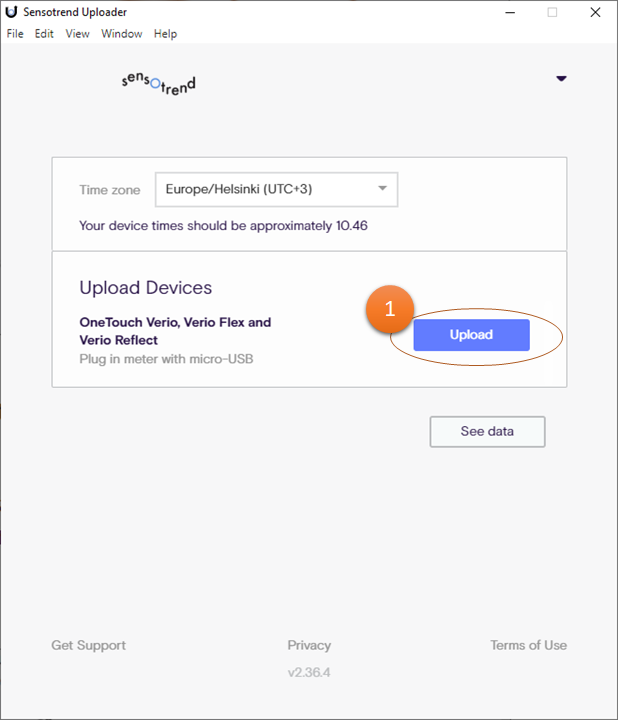Viewport: 618px width, 720px height.
Task: View the Terms of Use link
Action: 528,645
